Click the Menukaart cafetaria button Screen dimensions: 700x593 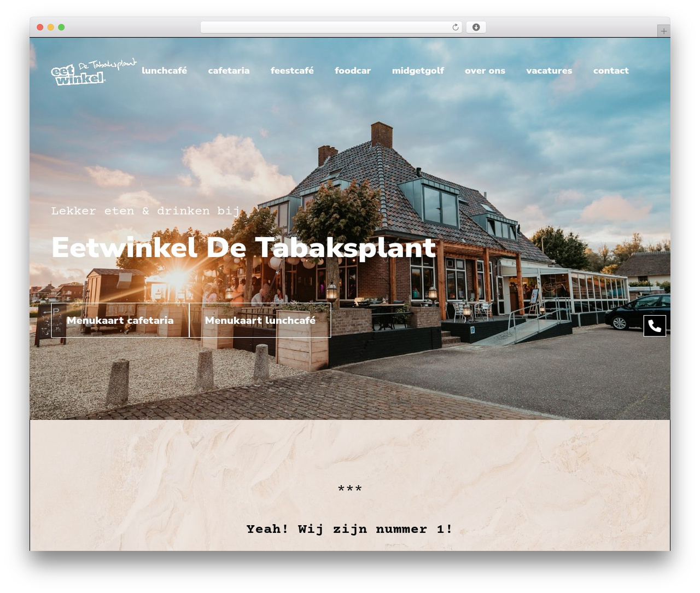coord(120,321)
